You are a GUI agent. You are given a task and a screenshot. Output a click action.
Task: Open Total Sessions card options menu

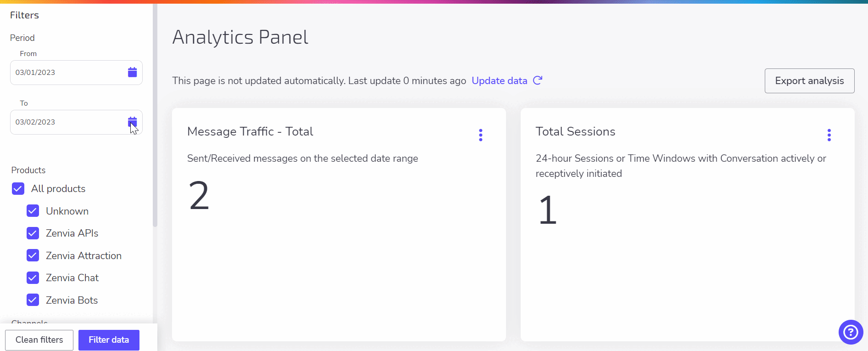point(829,135)
